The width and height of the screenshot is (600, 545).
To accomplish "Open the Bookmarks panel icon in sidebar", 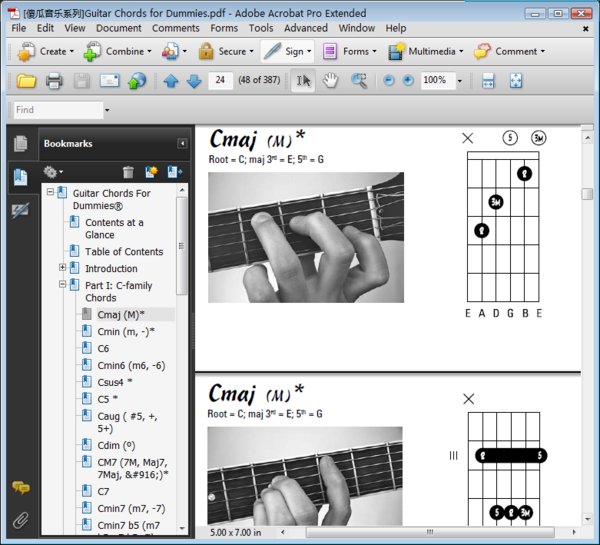I will pyautogui.click(x=21, y=177).
